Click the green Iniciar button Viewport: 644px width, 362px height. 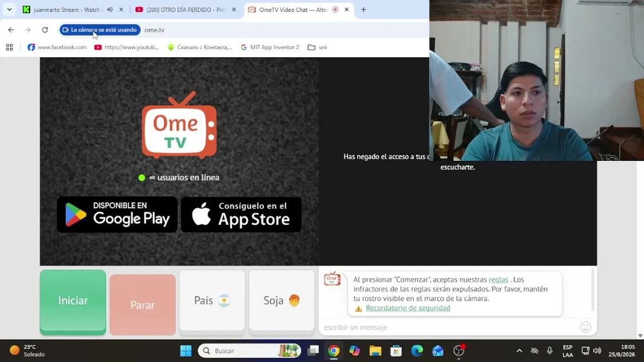73,302
